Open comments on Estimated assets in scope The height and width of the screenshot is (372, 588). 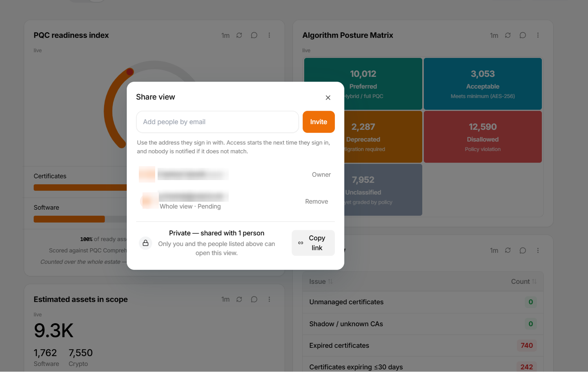pyautogui.click(x=254, y=299)
